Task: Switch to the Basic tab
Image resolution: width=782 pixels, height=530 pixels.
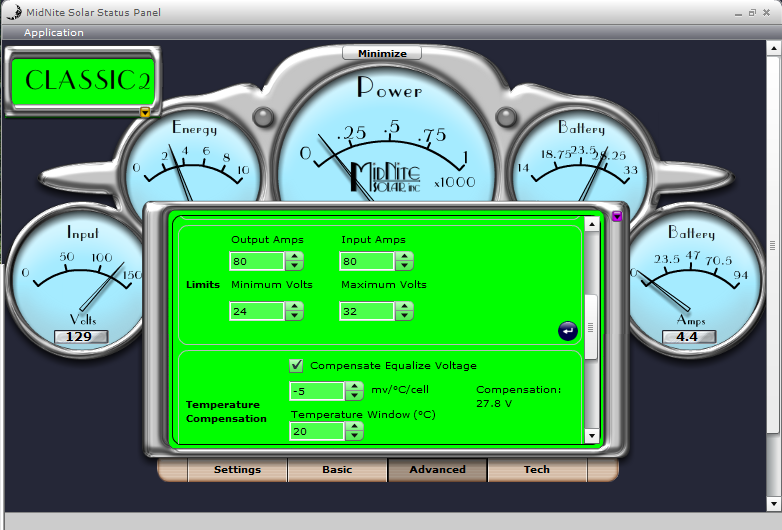Action: (x=337, y=470)
